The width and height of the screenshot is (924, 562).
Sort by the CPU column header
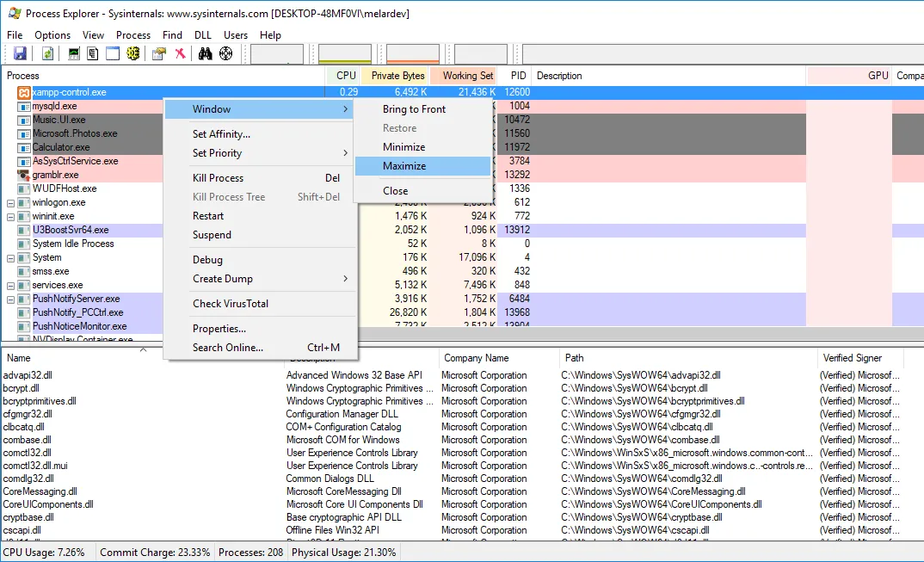click(342, 76)
